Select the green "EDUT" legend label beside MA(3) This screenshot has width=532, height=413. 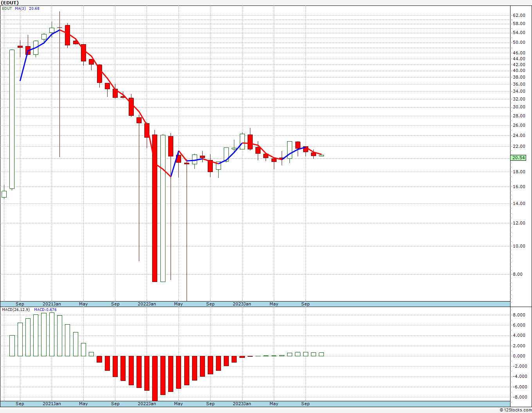(x=7, y=9)
